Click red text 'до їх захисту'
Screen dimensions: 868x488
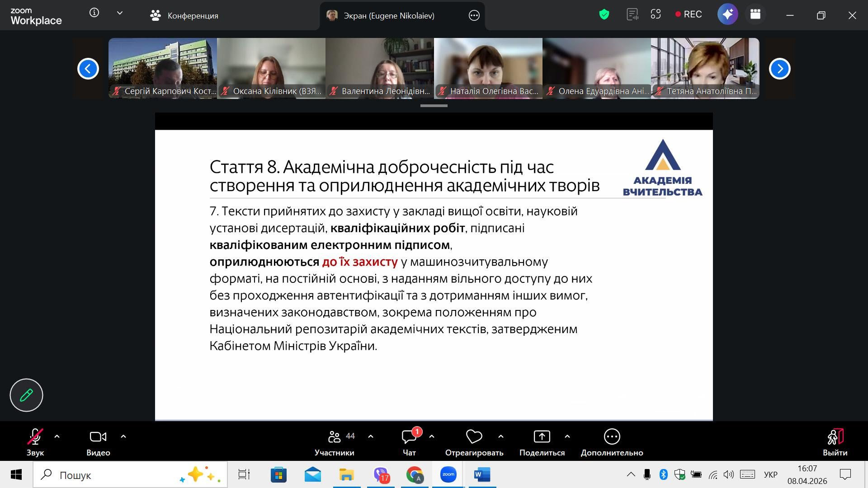coord(360,262)
